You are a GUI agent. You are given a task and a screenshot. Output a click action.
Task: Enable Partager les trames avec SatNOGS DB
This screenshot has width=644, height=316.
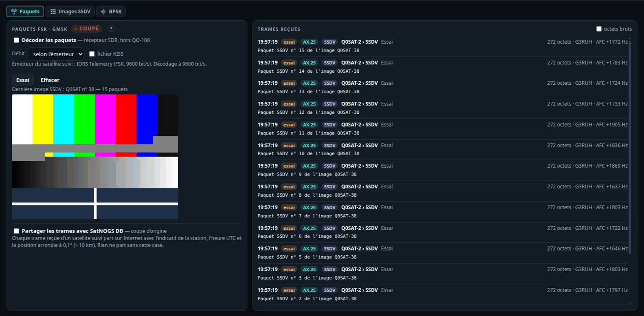[x=17, y=231]
